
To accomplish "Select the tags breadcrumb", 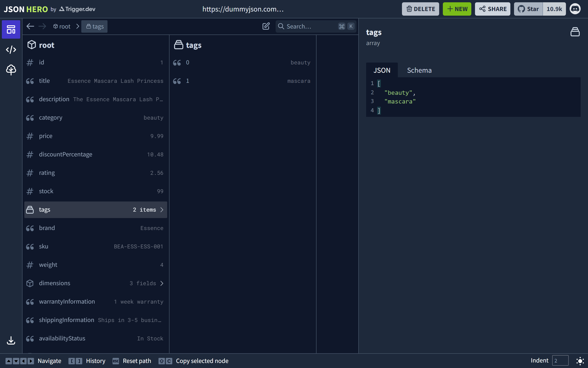I will (x=95, y=26).
